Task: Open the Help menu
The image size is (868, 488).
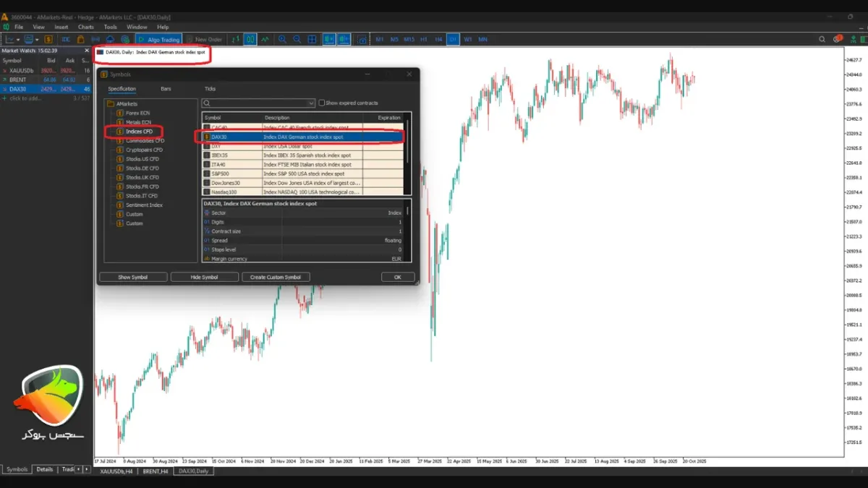Action: coord(163,27)
